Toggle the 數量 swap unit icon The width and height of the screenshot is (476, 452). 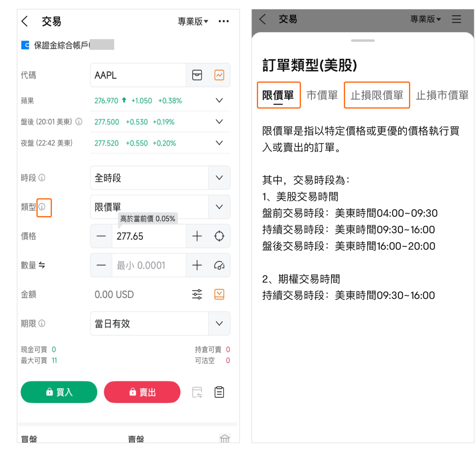(x=42, y=265)
